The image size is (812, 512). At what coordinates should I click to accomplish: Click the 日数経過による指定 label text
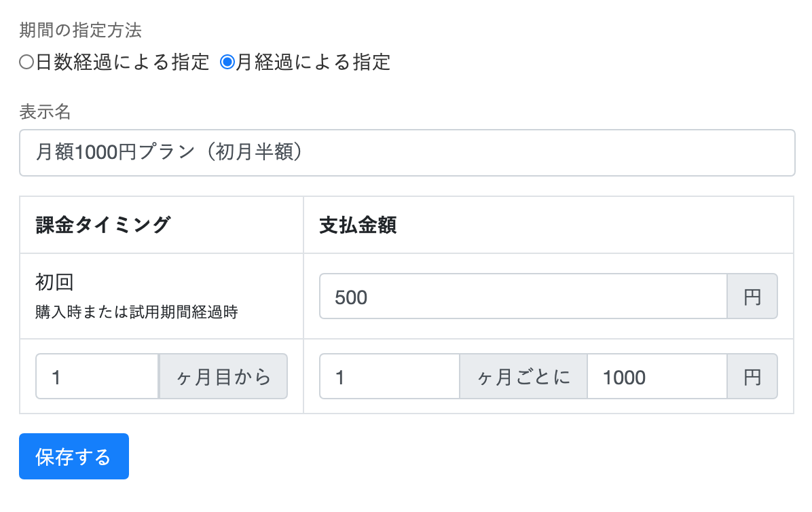tap(122, 62)
